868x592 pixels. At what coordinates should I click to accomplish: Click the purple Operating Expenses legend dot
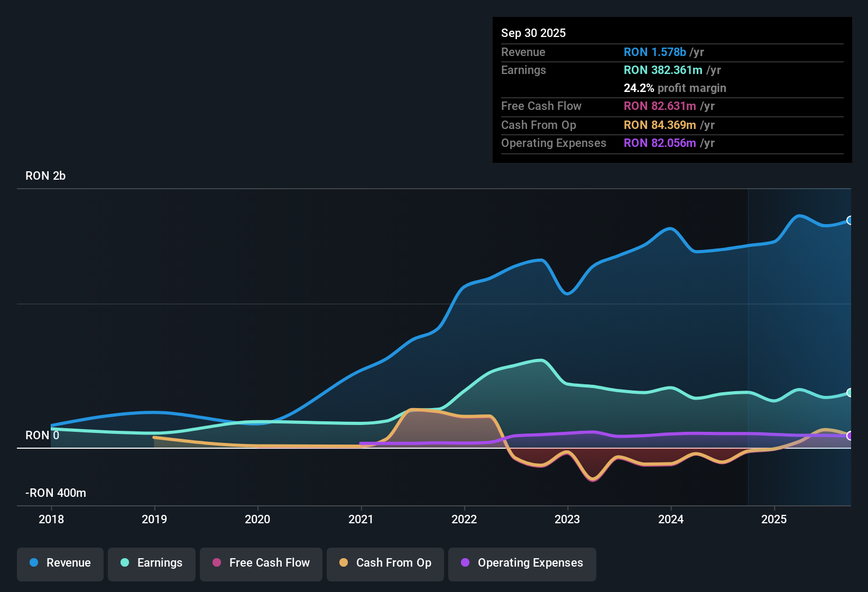tap(465, 563)
